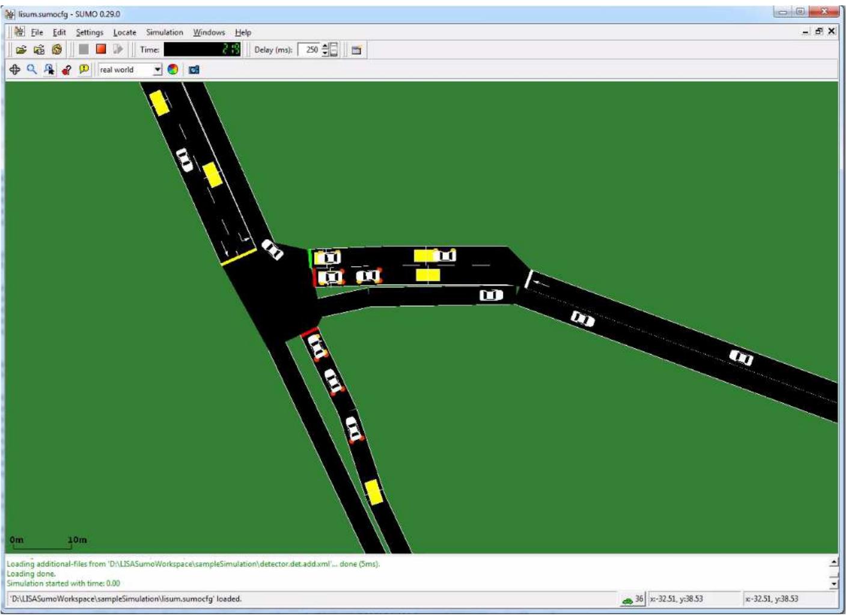851x616 pixels.
Task: Click the open network icon
Action: pos(39,50)
